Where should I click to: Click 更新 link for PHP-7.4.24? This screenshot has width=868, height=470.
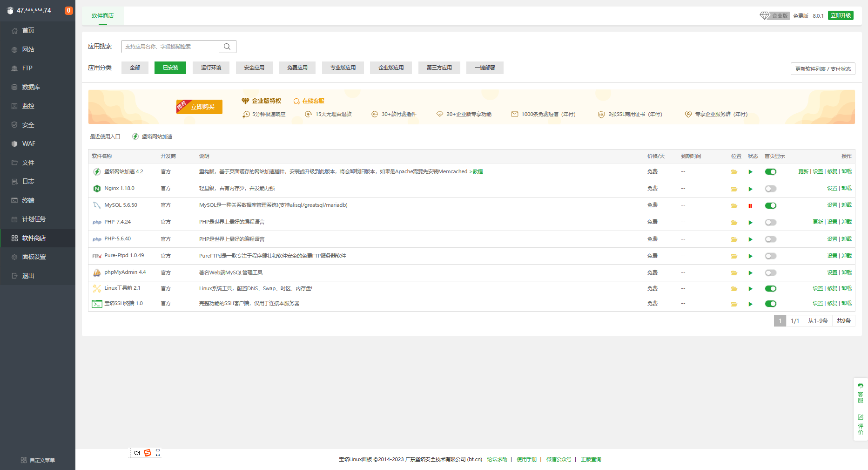click(818, 222)
